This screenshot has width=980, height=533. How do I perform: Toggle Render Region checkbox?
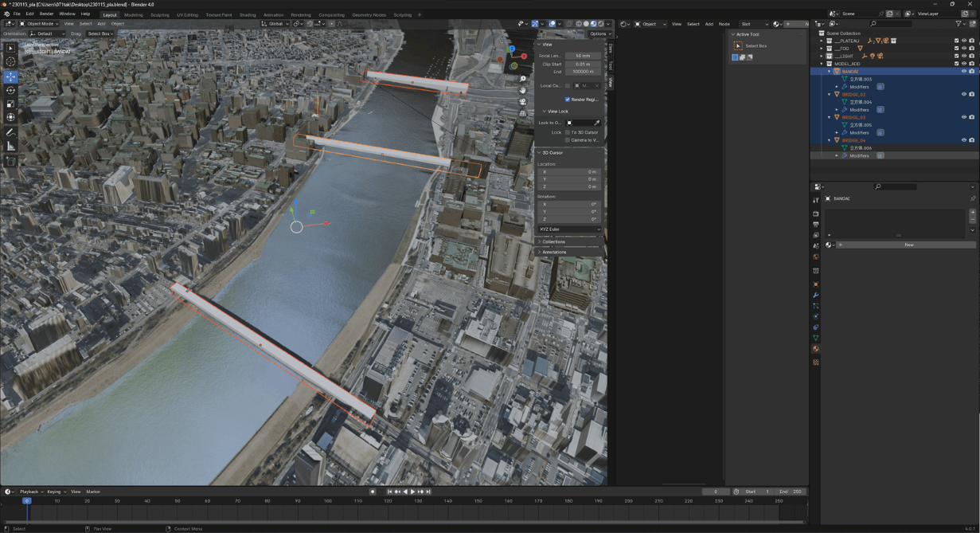coord(568,100)
